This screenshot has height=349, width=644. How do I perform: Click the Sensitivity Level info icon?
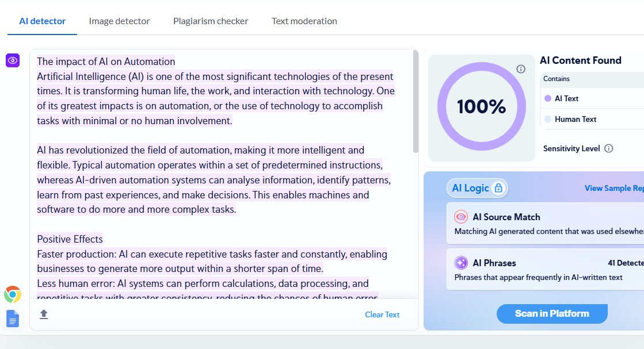(609, 148)
